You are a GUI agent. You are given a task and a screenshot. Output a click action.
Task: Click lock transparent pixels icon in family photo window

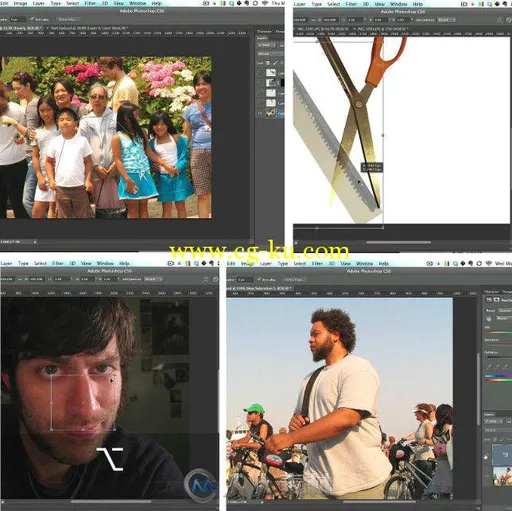(x=267, y=63)
